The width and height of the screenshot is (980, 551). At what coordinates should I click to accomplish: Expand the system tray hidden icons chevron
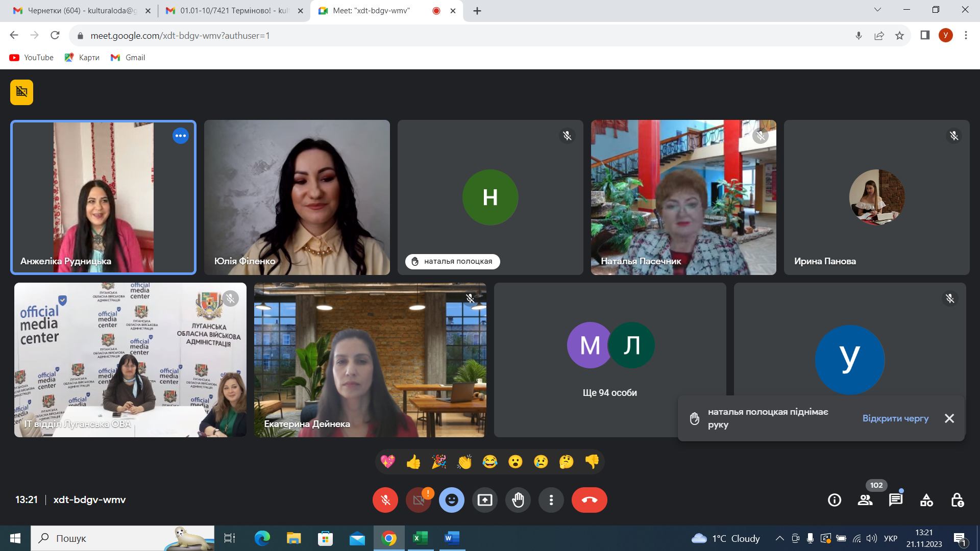pos(779,538)
